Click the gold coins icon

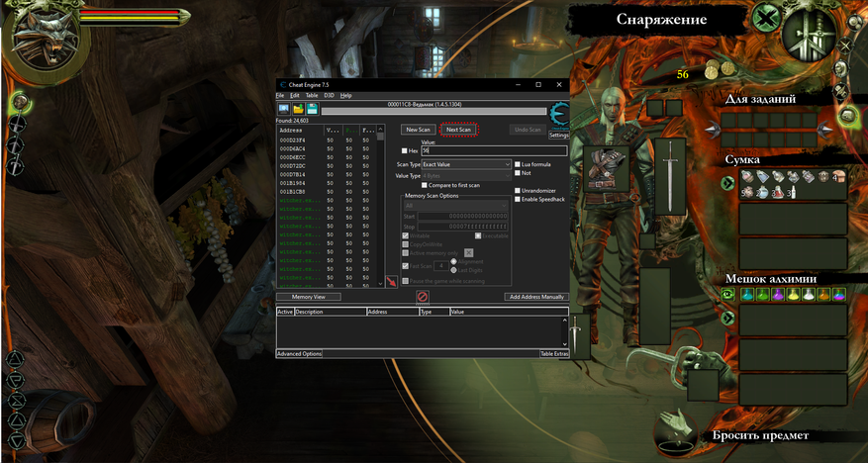click(x=720, y=69)
